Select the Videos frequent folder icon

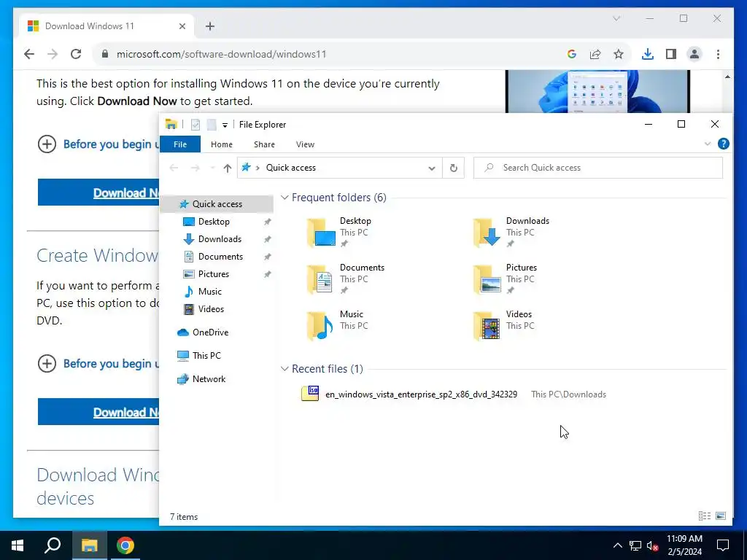pos(487,326)
